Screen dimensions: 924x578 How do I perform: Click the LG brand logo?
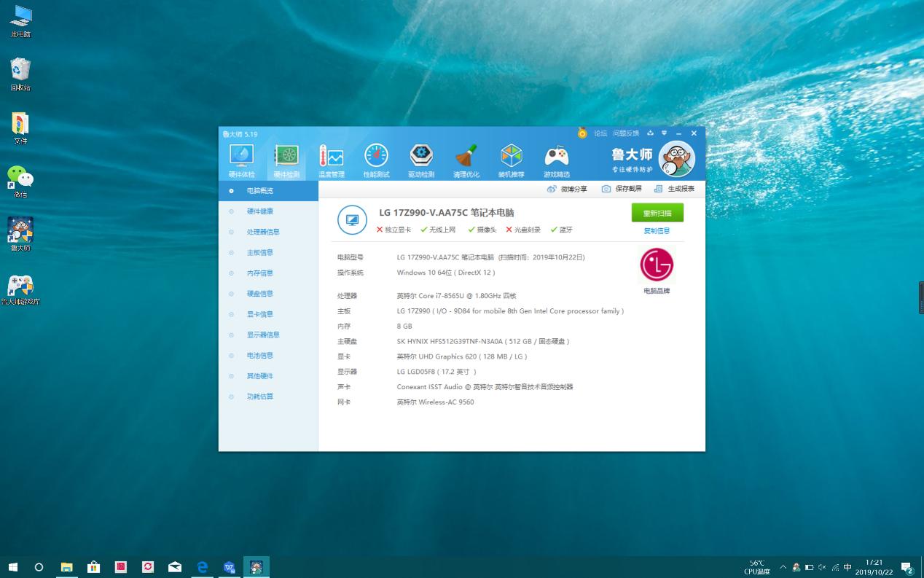[x=657, y=265]
